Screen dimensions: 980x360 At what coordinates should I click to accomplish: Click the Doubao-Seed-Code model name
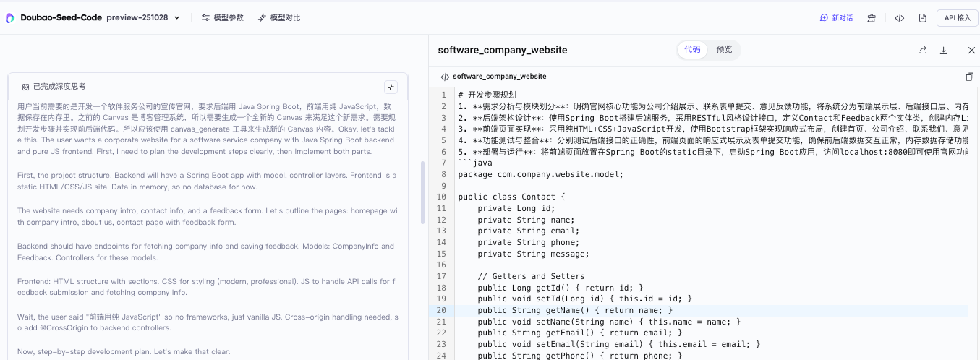pos(61,17)
